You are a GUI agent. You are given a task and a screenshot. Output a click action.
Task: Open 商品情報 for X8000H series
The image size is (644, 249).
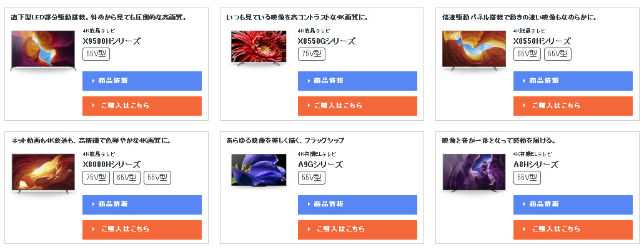pos(142,205)
